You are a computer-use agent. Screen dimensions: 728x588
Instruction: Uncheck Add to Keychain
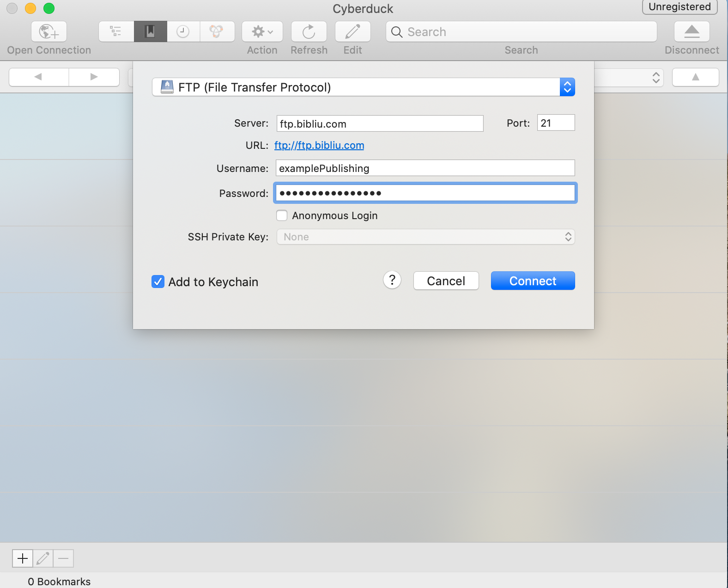pos(158,282)
